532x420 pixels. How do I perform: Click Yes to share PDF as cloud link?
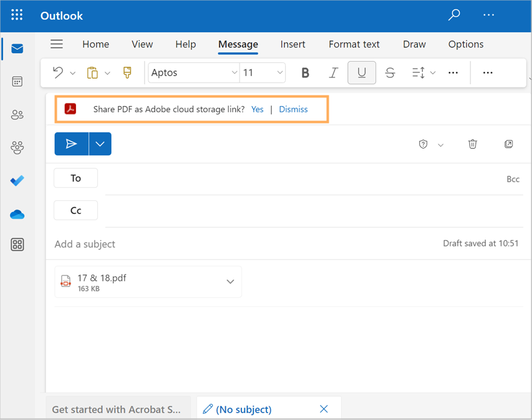coord(257,109)
